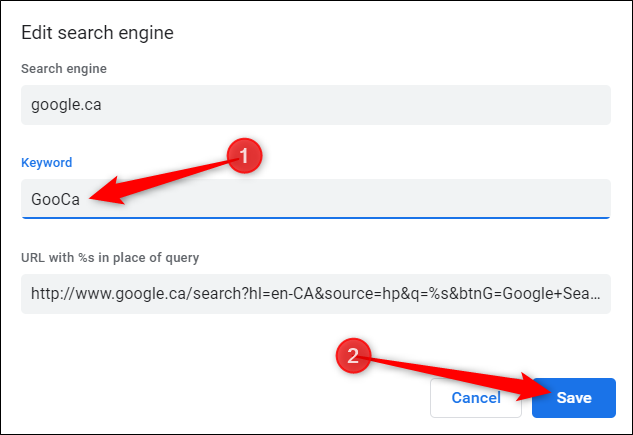Click the "hl=en-CA" part of the URL
The image size is (633, 435).
(x=280, y=294)
